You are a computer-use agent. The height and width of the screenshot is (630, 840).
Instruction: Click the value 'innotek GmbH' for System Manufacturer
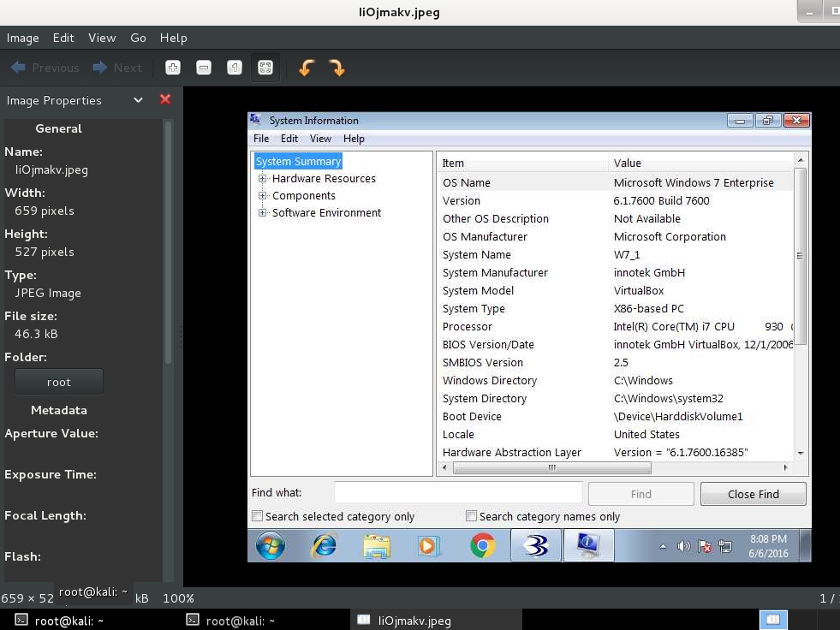tap(649, 273)
